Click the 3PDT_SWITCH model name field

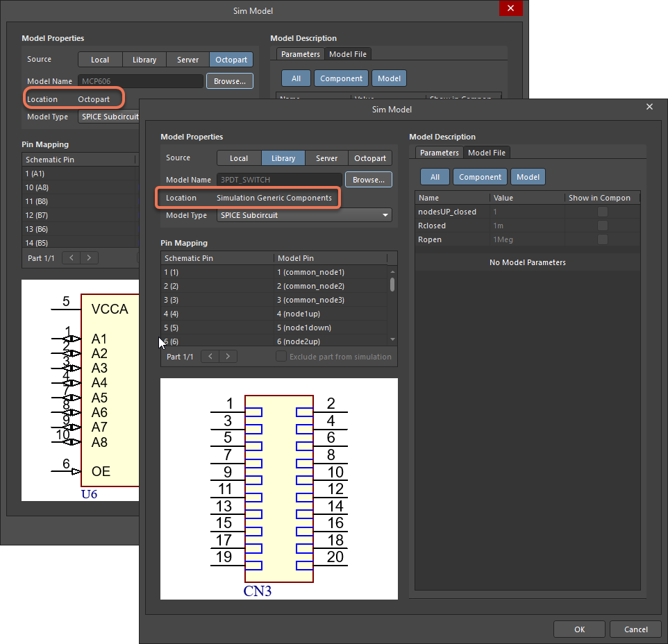(x=279, y=180)
